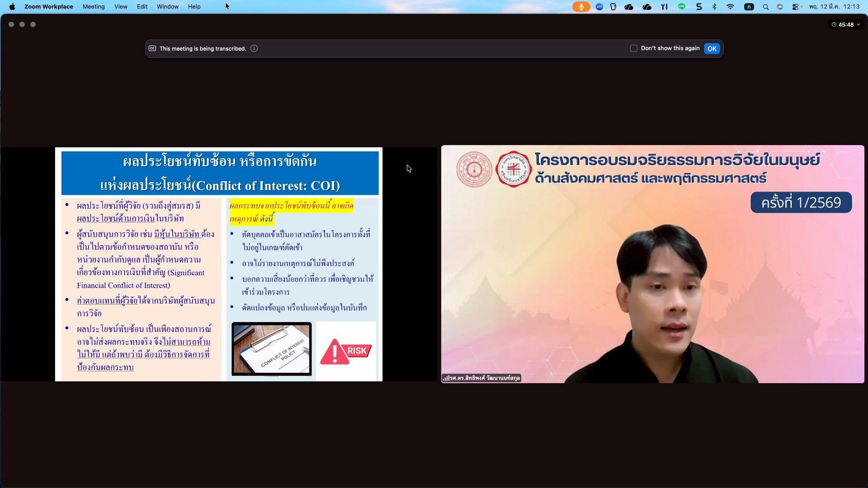The image size is (868, 488).
Task: Open Siri from the menu bar
Action: click(x=780, y=7)
